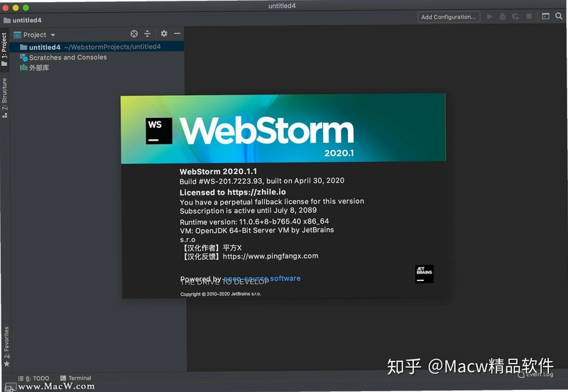
Task: Click the Stop process square icon
Action: click(x=529, y=16)
